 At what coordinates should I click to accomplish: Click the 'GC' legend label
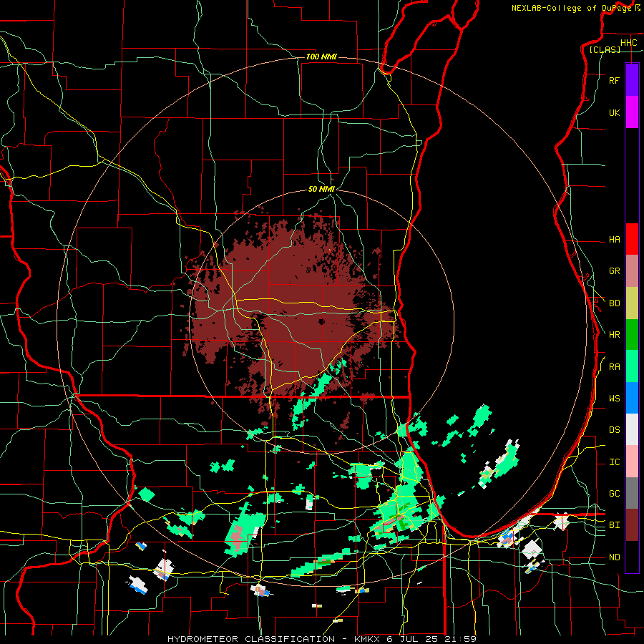point(614,494)
